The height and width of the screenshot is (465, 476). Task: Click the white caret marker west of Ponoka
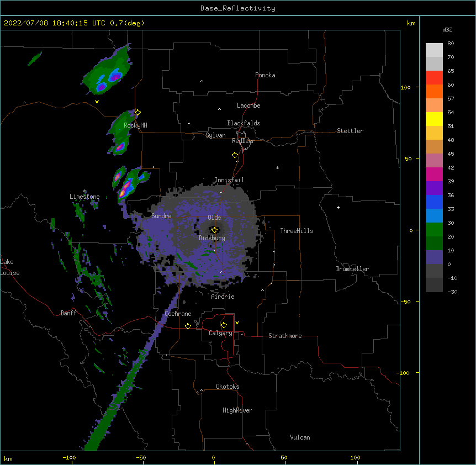pos(202,81)
